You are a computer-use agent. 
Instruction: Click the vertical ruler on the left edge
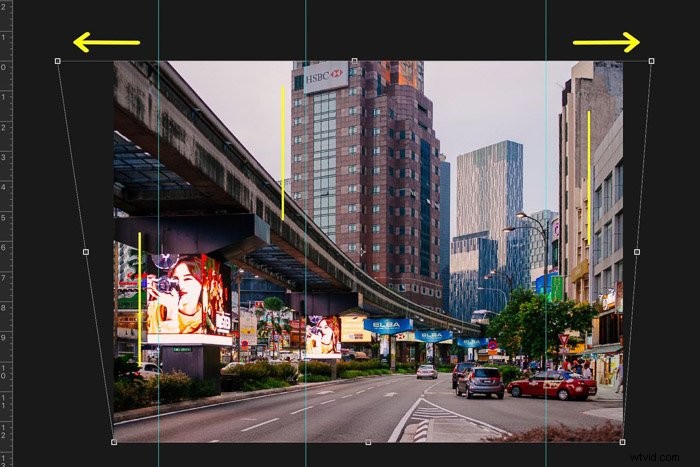click(6, 234)
